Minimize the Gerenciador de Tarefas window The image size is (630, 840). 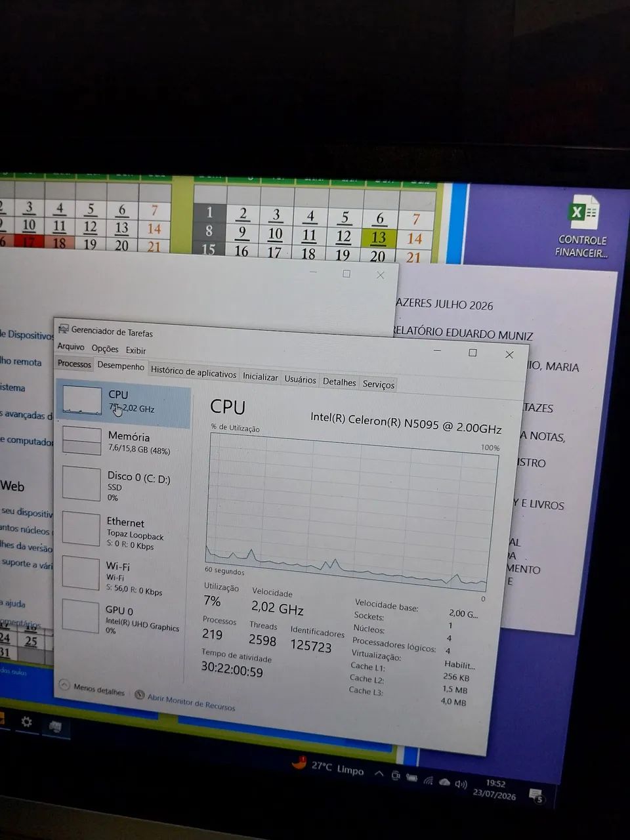(x=437, y=351)
